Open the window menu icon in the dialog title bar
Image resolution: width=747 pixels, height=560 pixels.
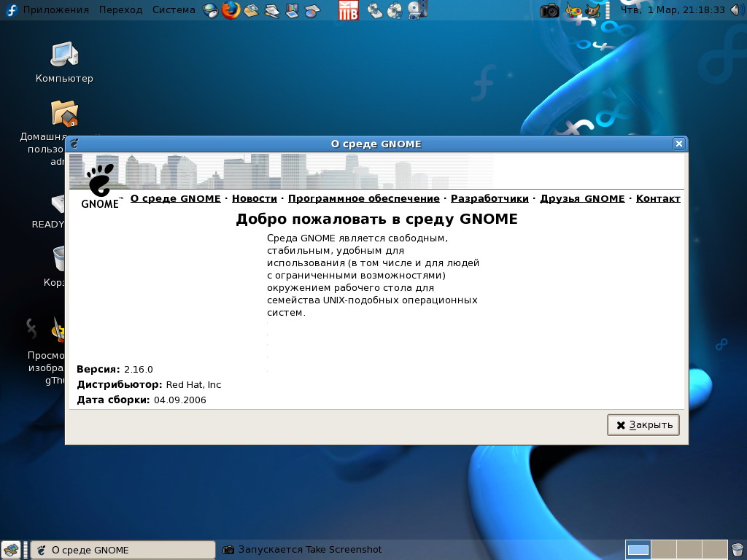(x=74, y=144)
